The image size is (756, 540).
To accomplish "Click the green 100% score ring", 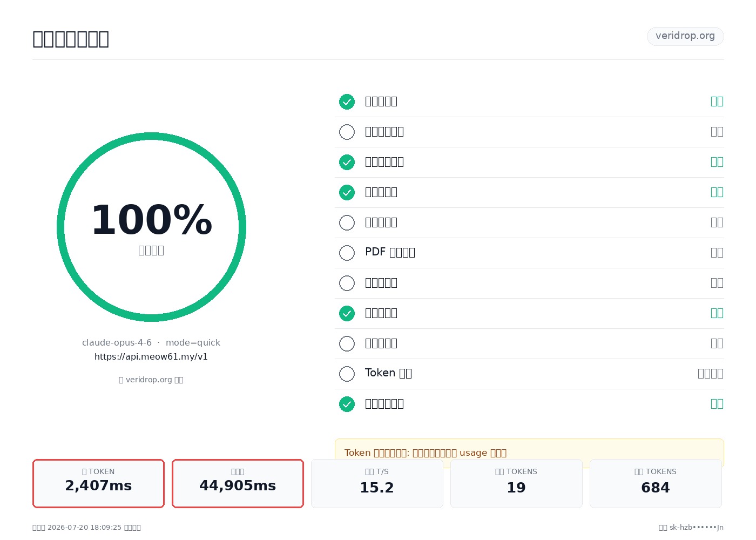I will pyautogui.click(x=151, y=227).
